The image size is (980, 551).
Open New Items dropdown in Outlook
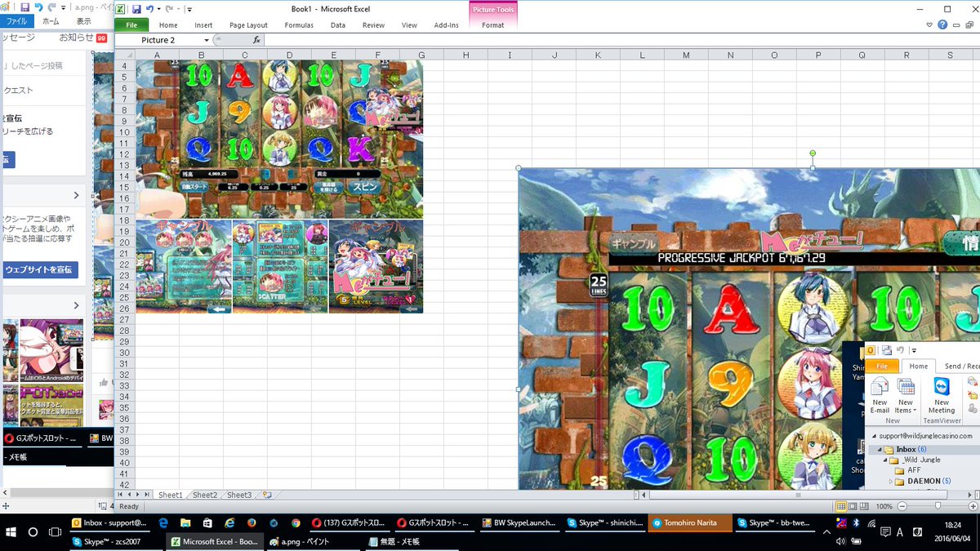906,396
